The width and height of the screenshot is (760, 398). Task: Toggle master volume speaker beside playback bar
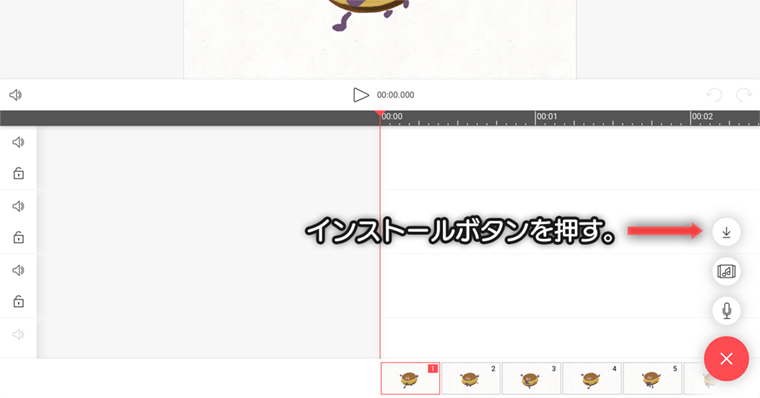pos(16,95)
